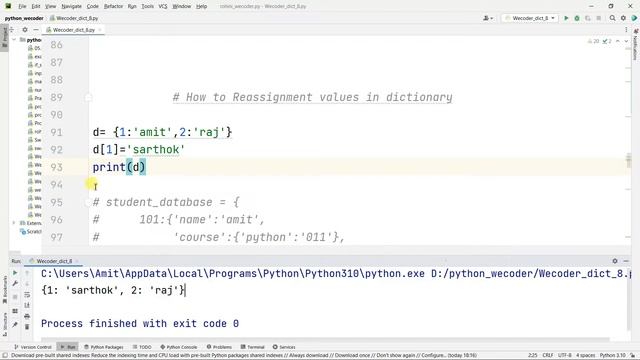This screenshot has height=360, width=640.
Task: Open IDE settings gear in top toolbar
Action: pos(623,18)
